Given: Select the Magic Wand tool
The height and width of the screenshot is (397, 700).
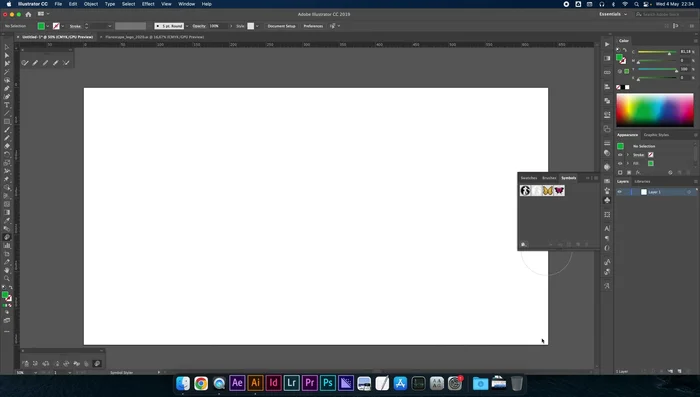Looking at the screenshot, I should click(7, 72).
